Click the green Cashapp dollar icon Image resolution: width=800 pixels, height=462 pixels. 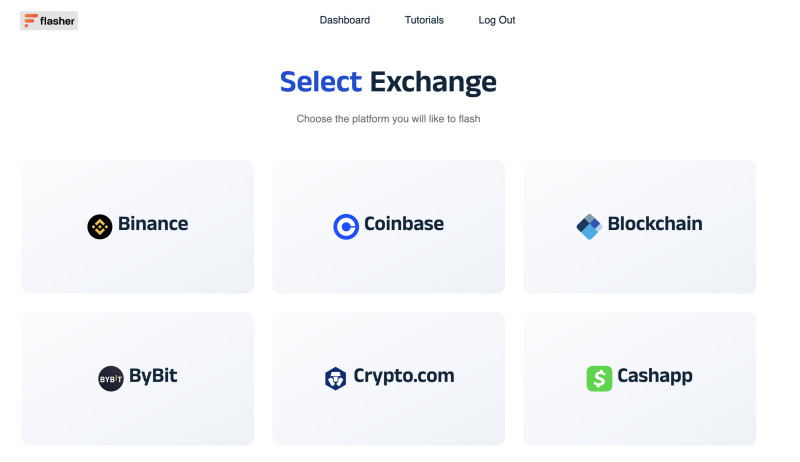point(599,378)
